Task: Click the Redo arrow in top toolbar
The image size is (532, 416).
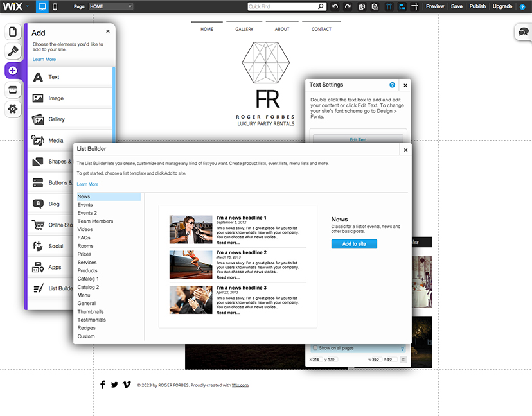Action: 348,6
